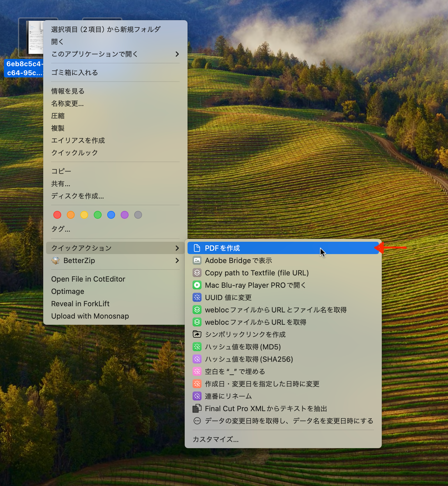
Task: Select Reveal in ForkLift
Action: coord(80,304)
